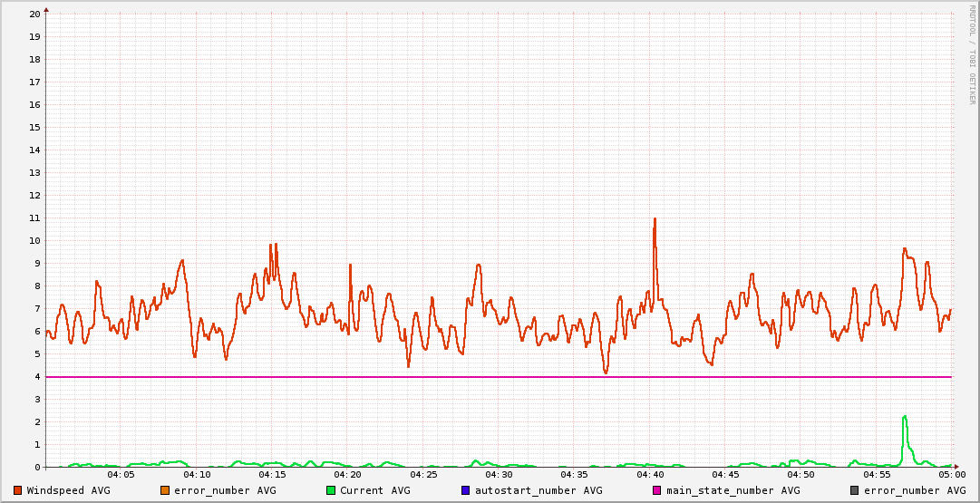Click the Windspeed AVG legend label
980x503 pixels.
click(69, 490)
